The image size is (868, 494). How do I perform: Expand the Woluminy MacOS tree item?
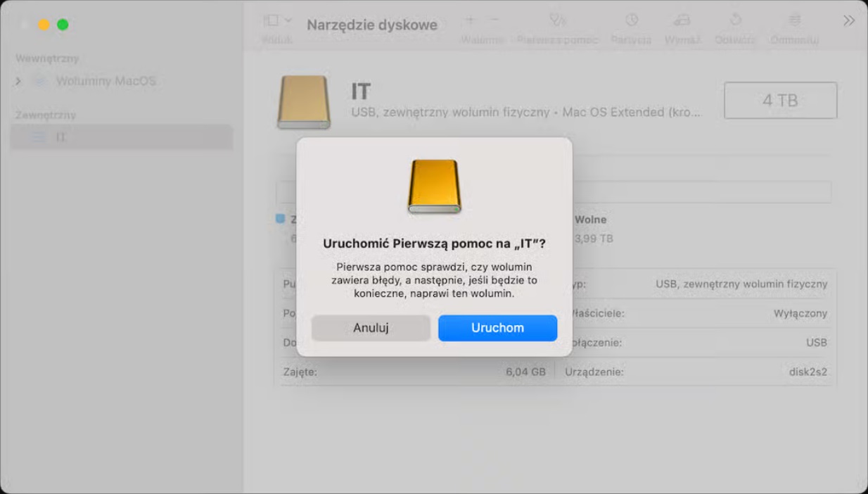(18, 82)
